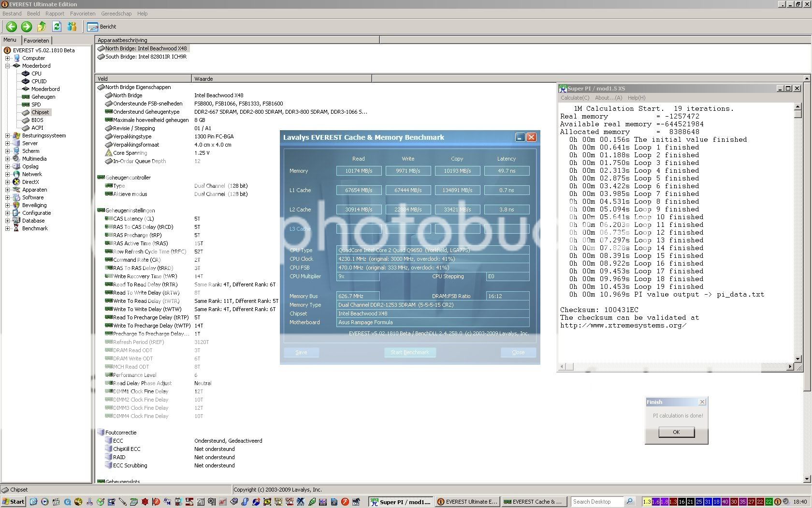Open the Rapport menu

click(x=55, y=14)
